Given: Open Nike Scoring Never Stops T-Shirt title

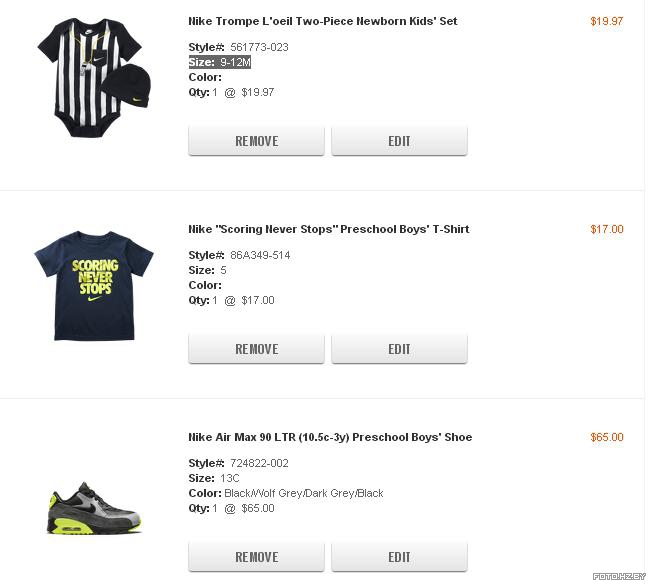Looking at the screenshot, I should coord(329,229).
